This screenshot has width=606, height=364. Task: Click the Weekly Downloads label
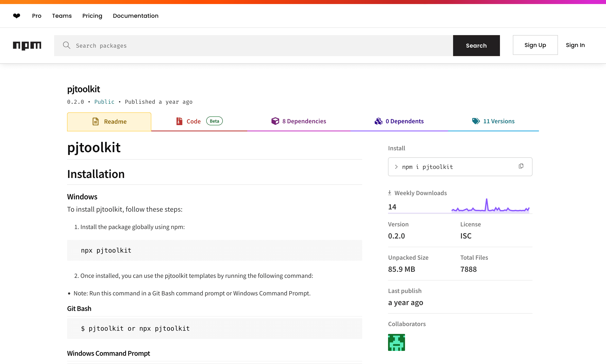pyautogui.click(x=420, y=193)
